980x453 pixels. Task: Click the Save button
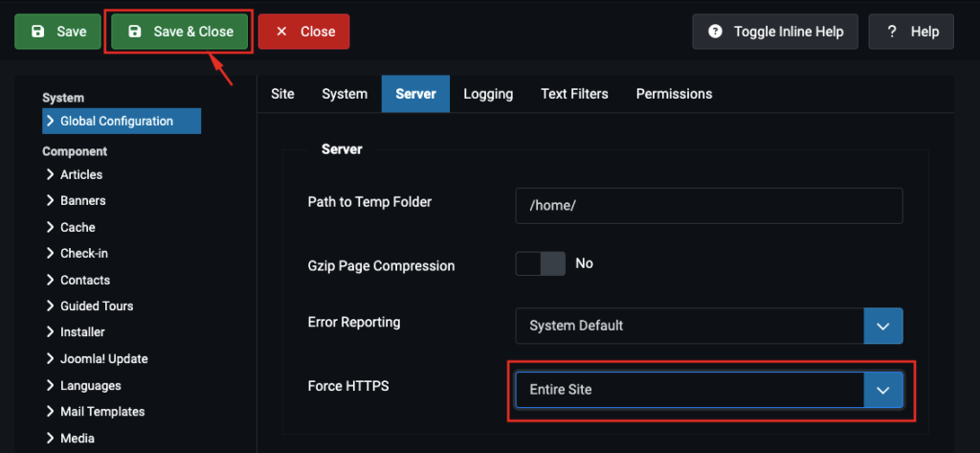coord(57,32)
